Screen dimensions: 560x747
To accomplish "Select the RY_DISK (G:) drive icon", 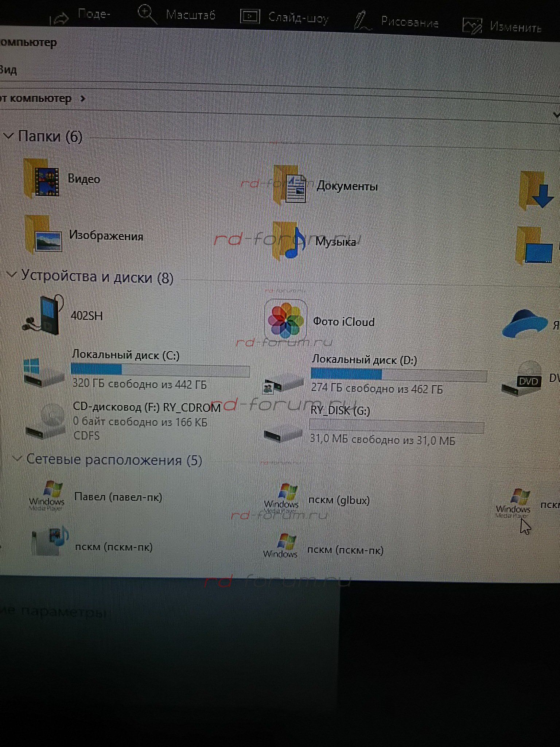I will pos(283,431).
